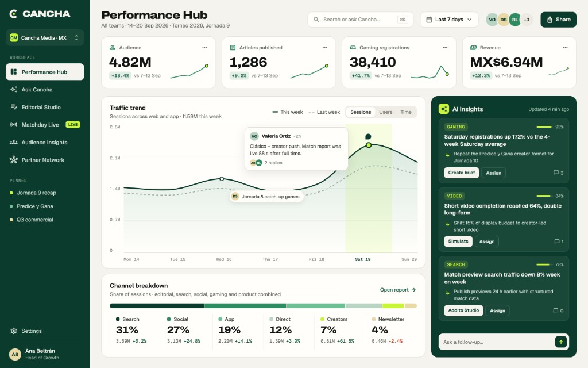
Task: Open the 3 comments on Gaming insight
Action: (x=558, y=172)
